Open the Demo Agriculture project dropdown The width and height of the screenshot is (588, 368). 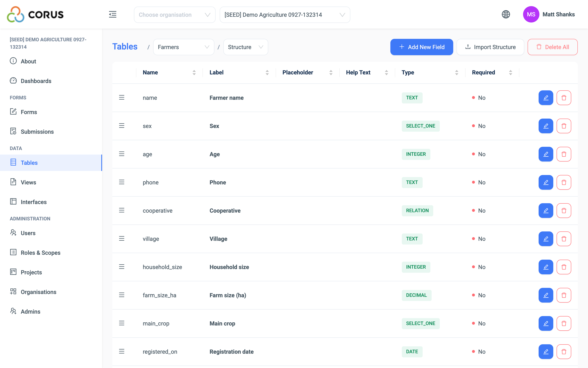tap(285, 15)
